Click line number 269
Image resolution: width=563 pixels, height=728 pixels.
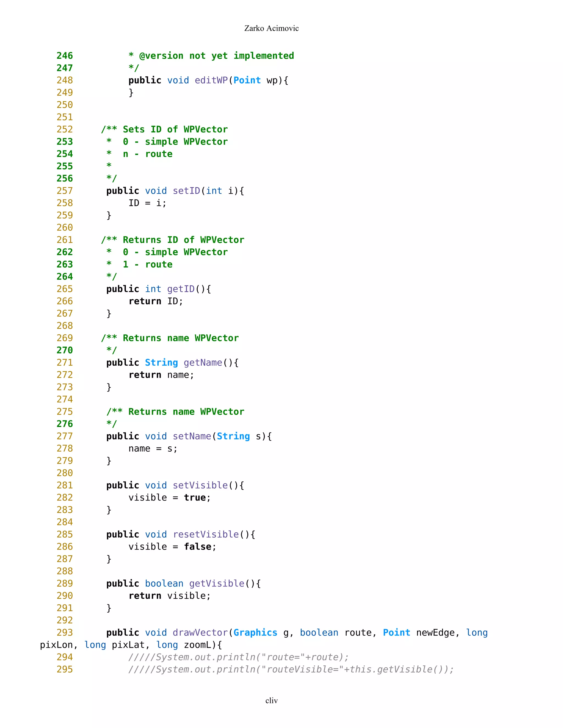tap(65, 338)
